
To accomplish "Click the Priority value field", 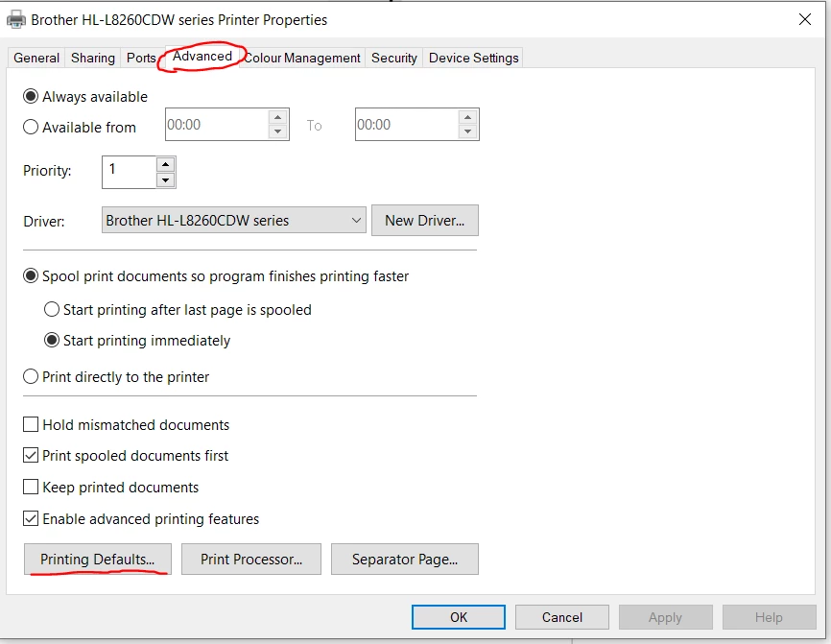I will 129,172.
